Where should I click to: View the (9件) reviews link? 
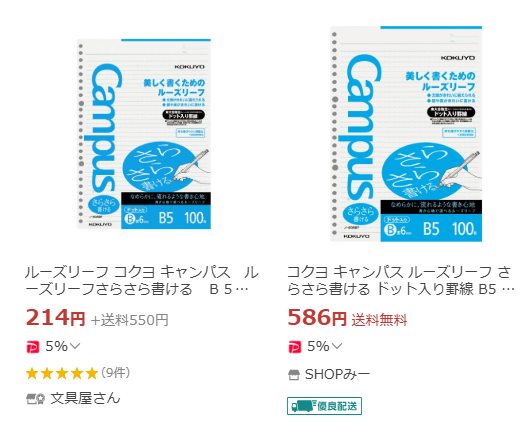[x=116, y=373]
